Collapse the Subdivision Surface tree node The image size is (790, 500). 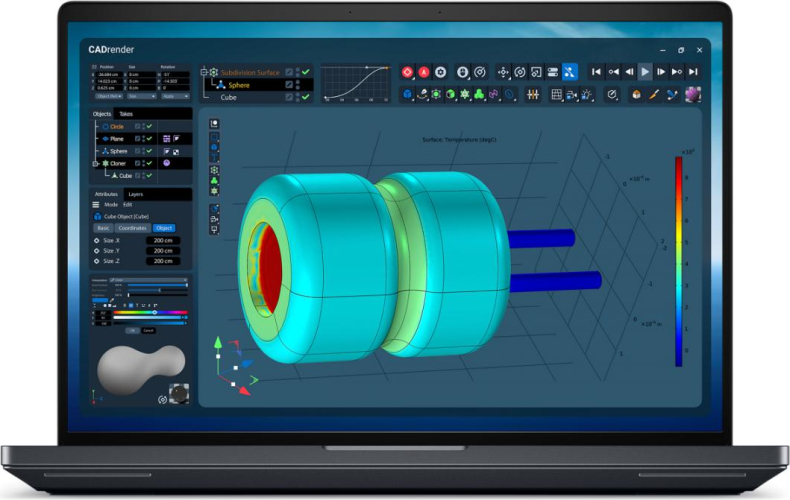click(x=204, y=72)
